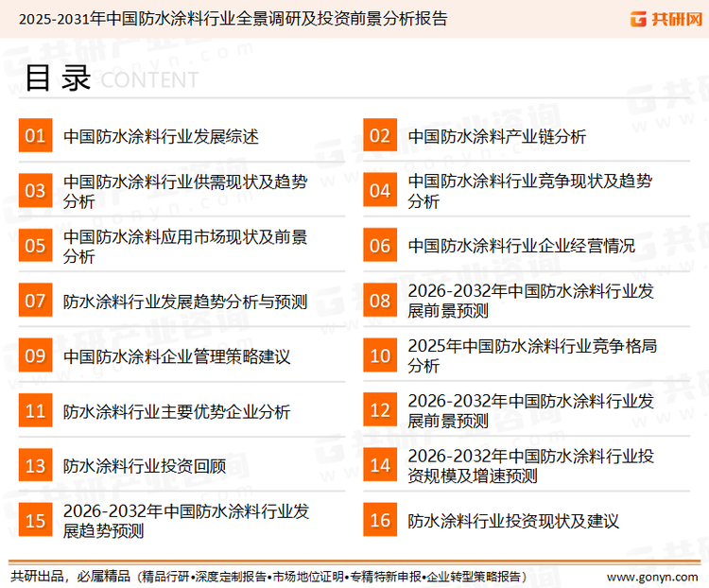Click the orange 15 chapter number box
709x588 pixels.
(35, 520)
